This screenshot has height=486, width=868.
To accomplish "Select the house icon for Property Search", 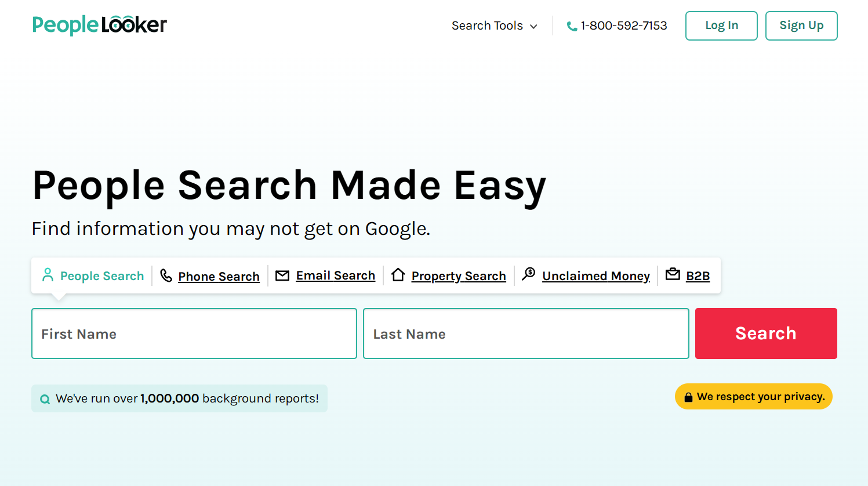I will click(x=398, y=275).
